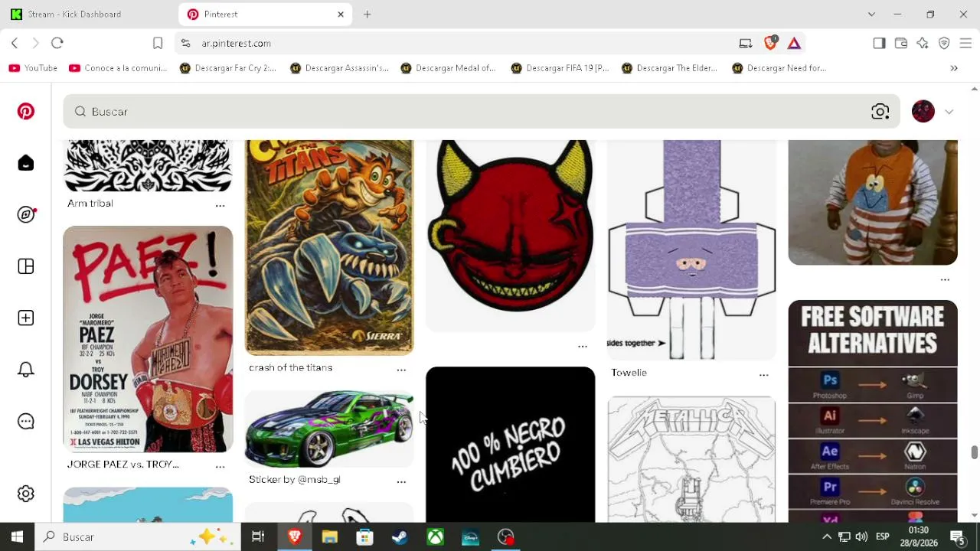980x551 pixels.
Task: Open the Xbox app from the taskbar
Action: pos(435,537)
